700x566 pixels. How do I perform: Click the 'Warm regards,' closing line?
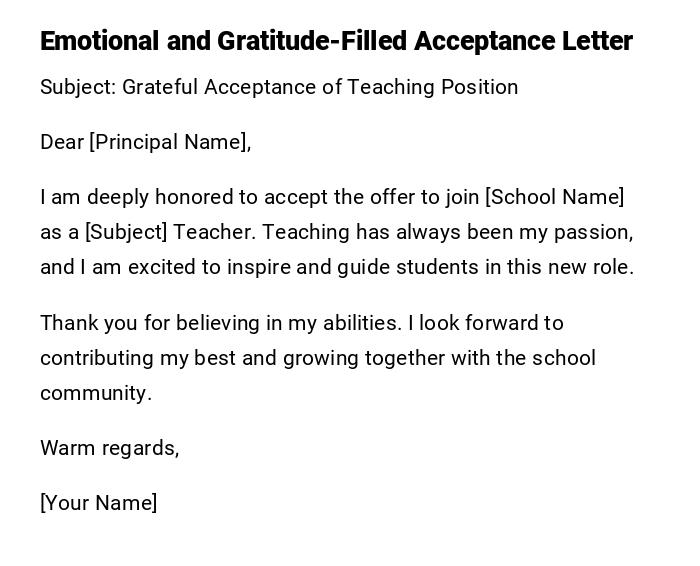tap(109, 448)
